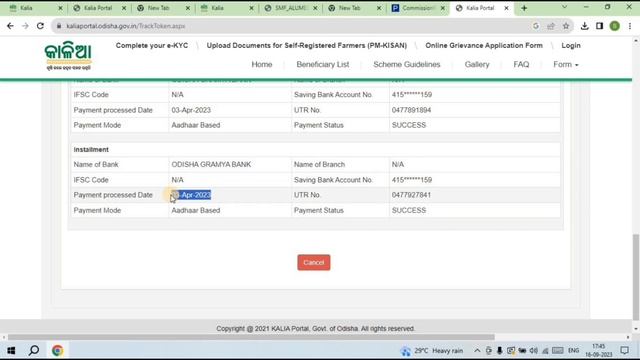Reload the page with the refresh icon
640x360 pixels.
tap(40, 26)
